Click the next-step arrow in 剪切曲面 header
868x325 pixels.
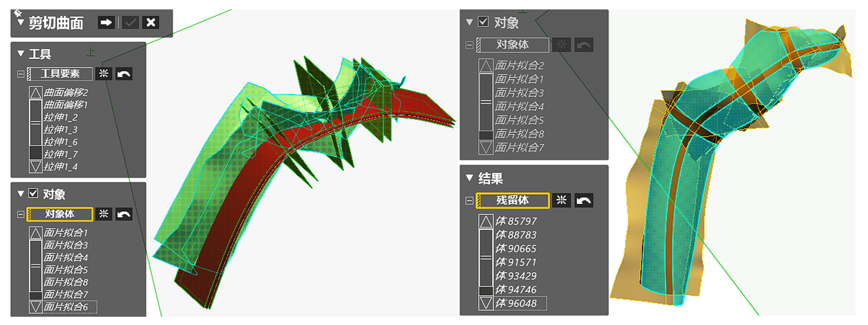(106, 23)
